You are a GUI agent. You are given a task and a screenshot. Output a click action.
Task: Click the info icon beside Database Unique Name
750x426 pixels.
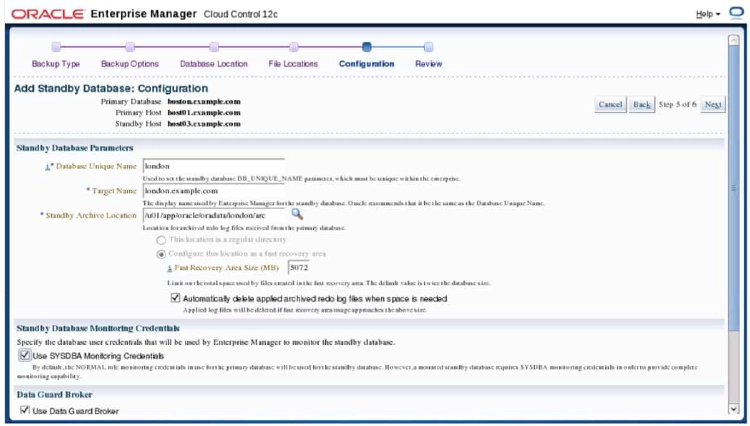click(x=47, y=167)
